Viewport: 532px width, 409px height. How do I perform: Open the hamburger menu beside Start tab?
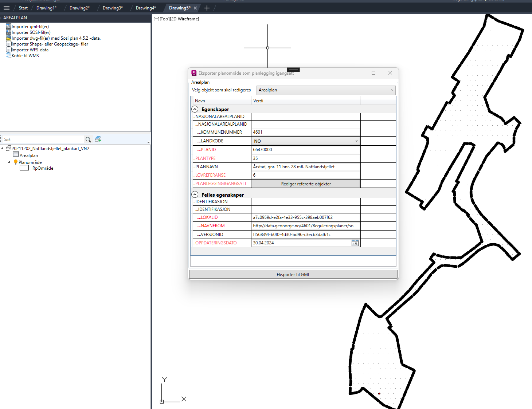pos(7,8)
